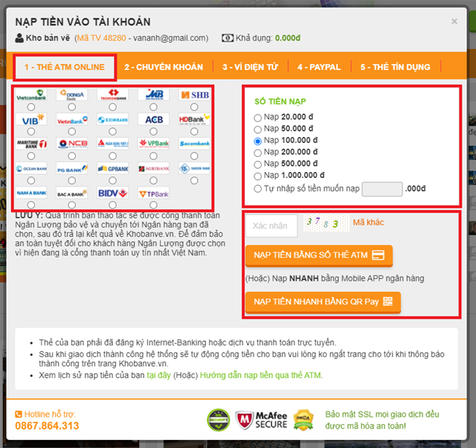Select the radio button under Vietcombank
This screenshot has width=476, height=448.
(x=31, y=107)
